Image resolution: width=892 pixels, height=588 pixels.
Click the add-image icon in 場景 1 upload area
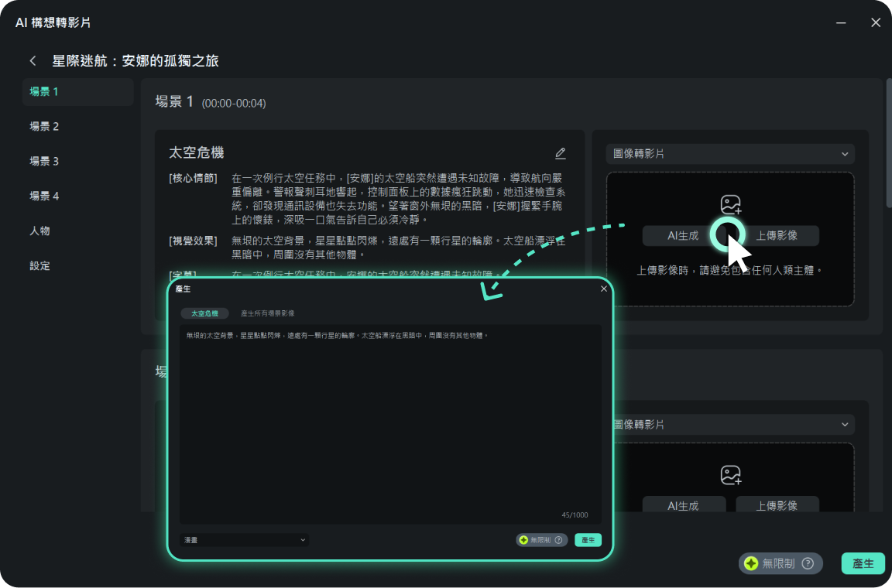730,204
